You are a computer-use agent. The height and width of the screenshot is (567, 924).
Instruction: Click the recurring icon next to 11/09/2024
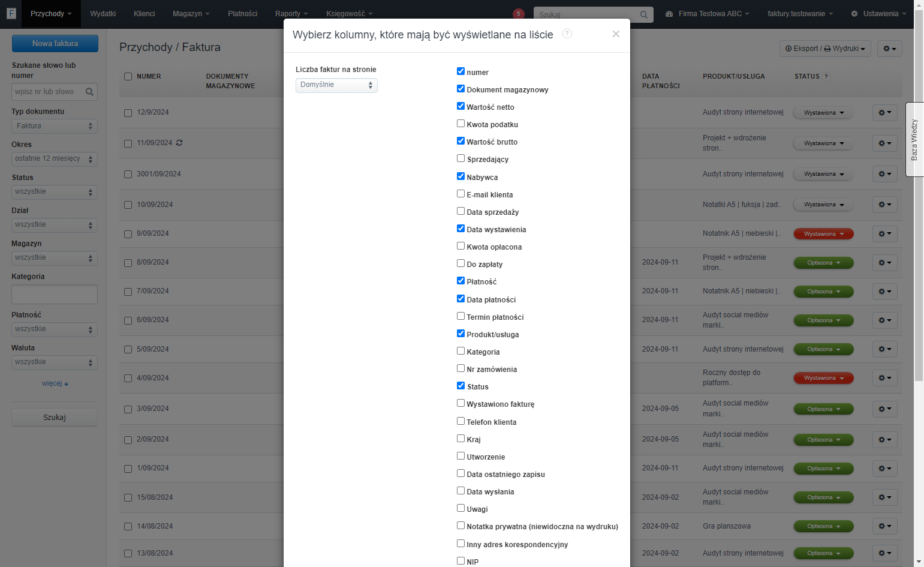click(179, 143)
